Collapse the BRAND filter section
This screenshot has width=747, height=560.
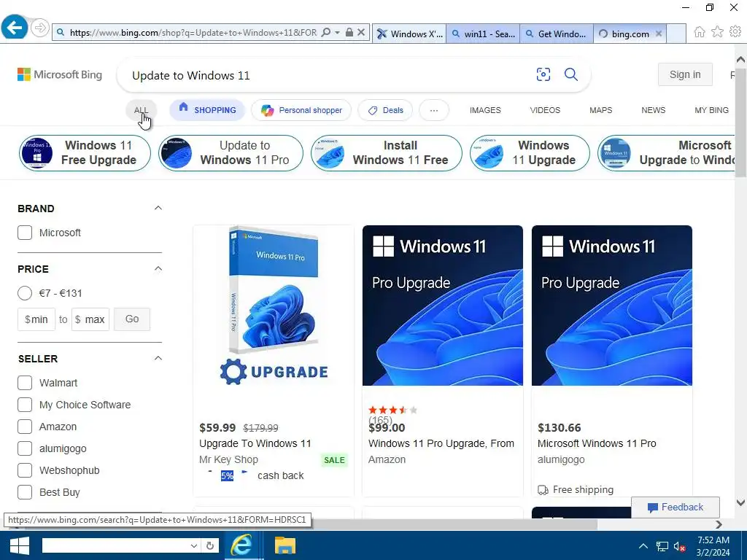point(158,208)
